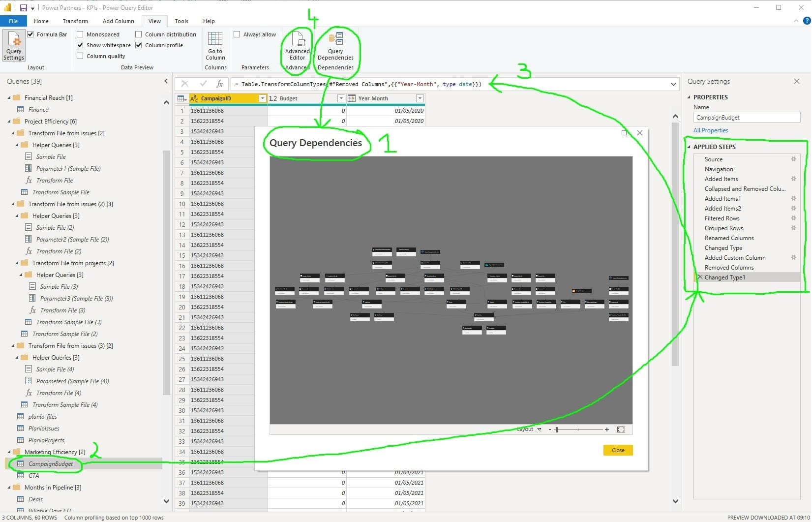Disable the Show whitespace checkbox
Viewport: 812px width, 522px height.
[x=80, y=45]
